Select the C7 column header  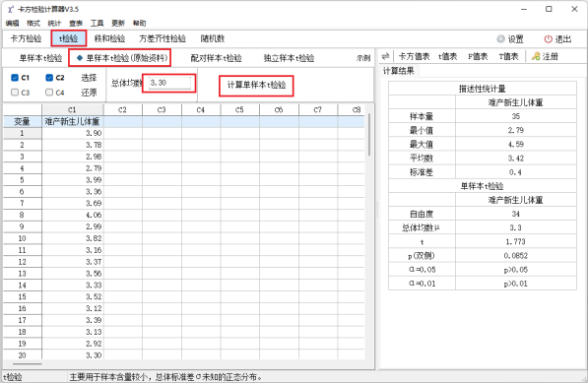(x=317, y=110)
